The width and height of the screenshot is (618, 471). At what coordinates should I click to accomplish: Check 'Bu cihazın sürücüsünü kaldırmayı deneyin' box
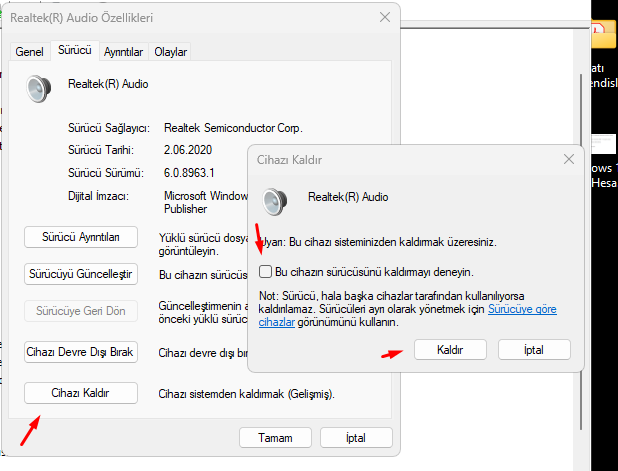tap(265, 272)
